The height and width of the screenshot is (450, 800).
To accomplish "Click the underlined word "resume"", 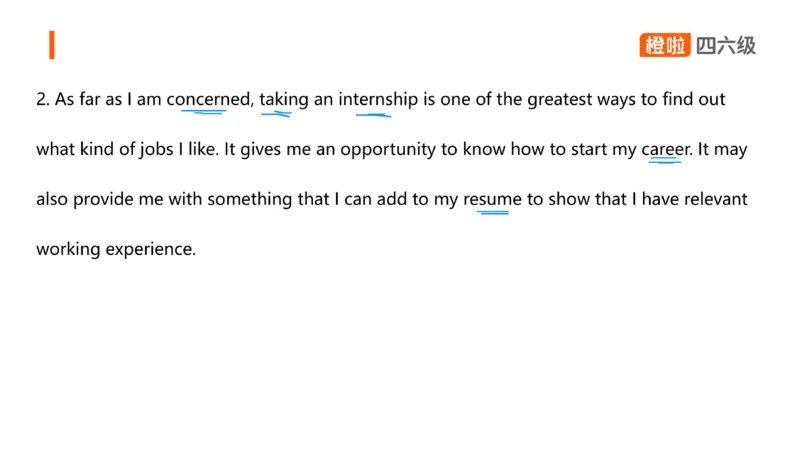I will [x=492, y=199].
